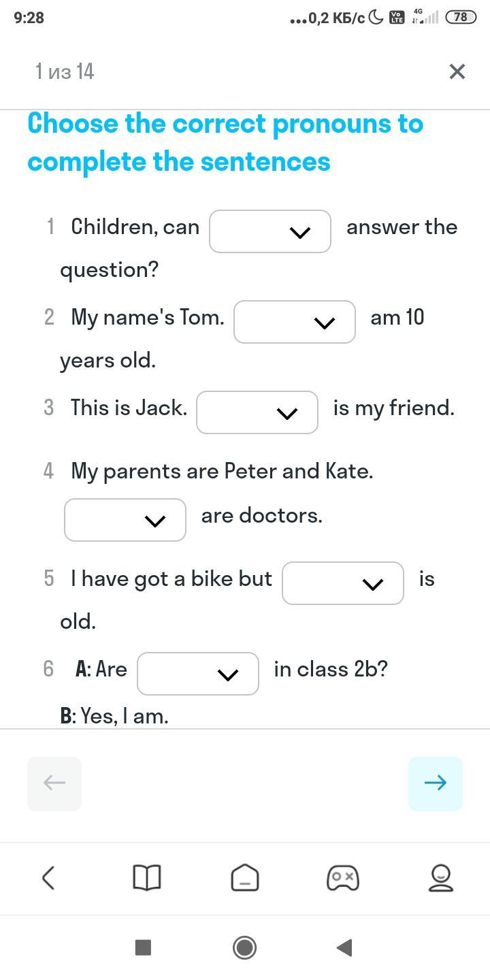Tap Android square recent apps button
Image resolution: width=490 pixels, height=980 pixels.
143,947
